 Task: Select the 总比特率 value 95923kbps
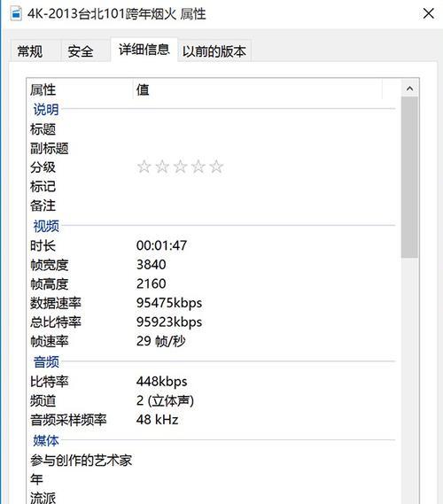click(169, 322)
